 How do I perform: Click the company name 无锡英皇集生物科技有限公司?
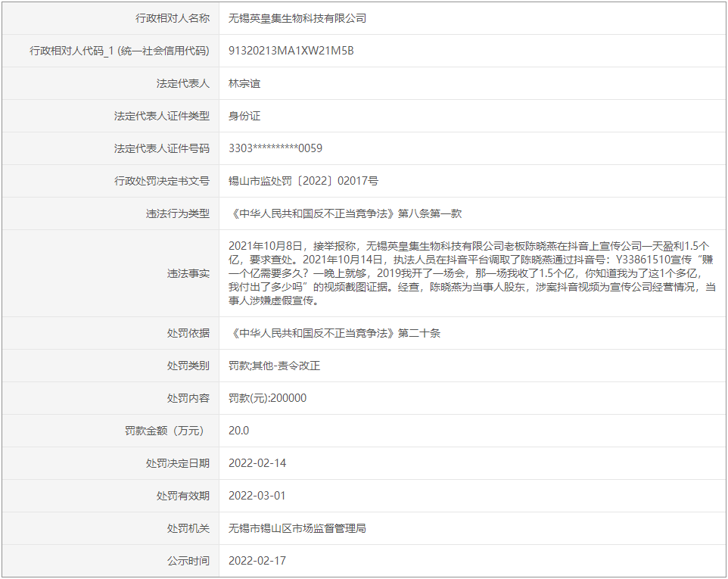coord(297,18)
